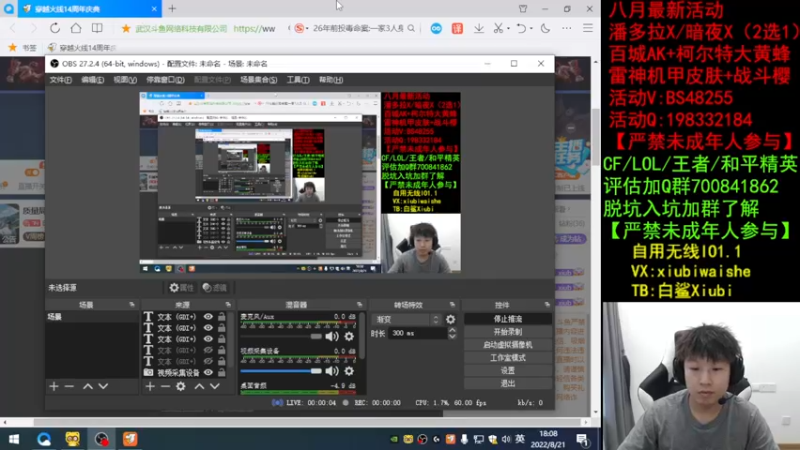Add a new source with the plus icon
Image resolution: width=800 pixels, height=450 pixels.
pyautogui.click(x=149, y=387)
